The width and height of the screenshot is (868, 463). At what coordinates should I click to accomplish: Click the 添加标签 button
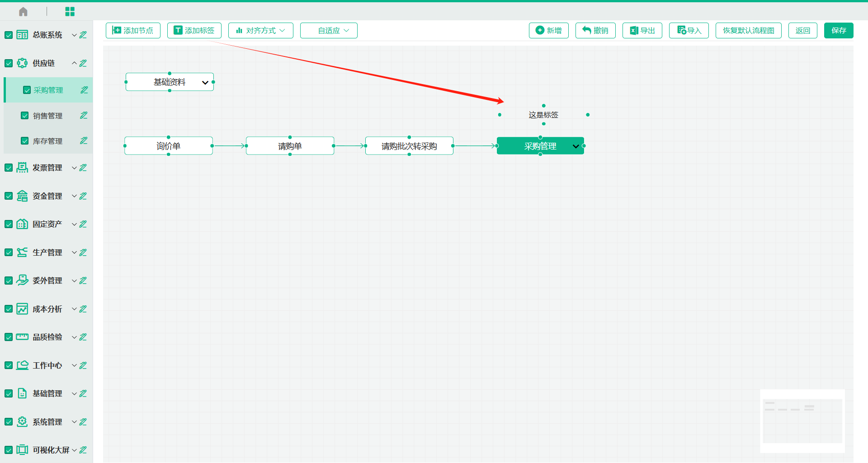point(194,30)
